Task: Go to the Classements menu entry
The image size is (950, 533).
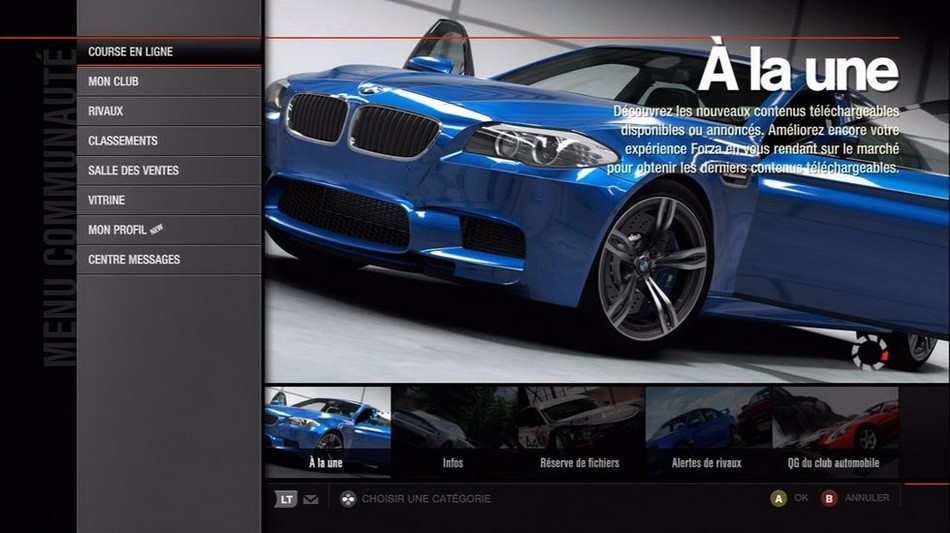Action: tap(169, 141)
